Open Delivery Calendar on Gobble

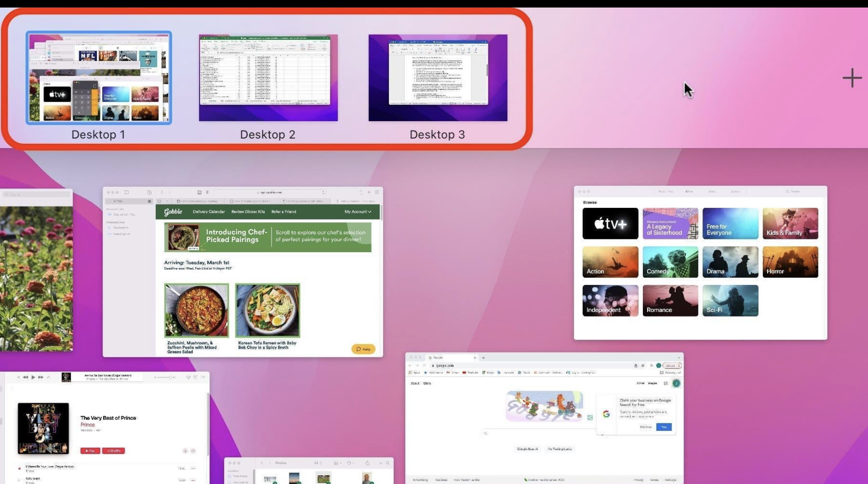(x=209, y=211)
